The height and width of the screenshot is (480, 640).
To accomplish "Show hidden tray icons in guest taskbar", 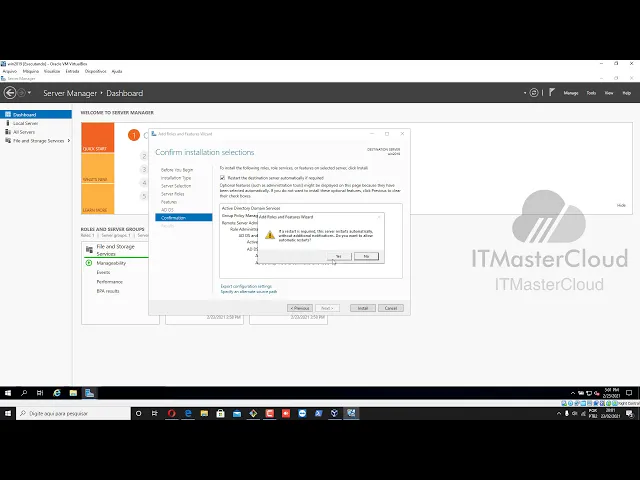I will click(x=573, y=393).
